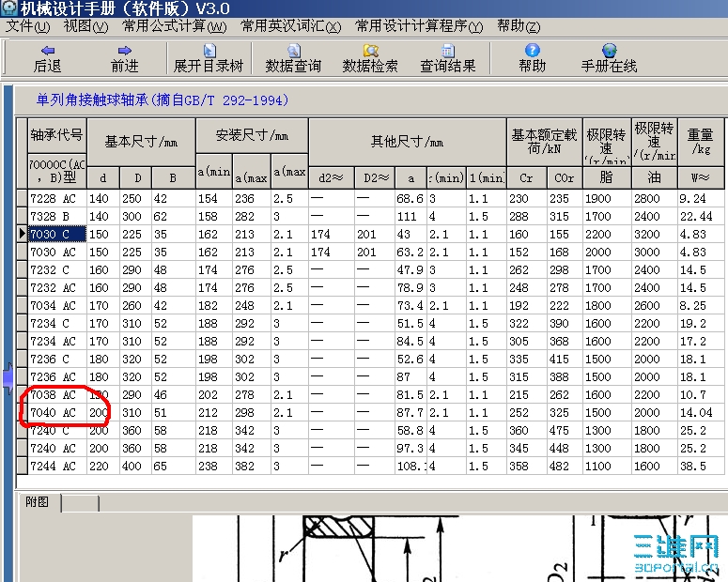
Task: Click the D2≈ column header
Action: pos(375,177)
